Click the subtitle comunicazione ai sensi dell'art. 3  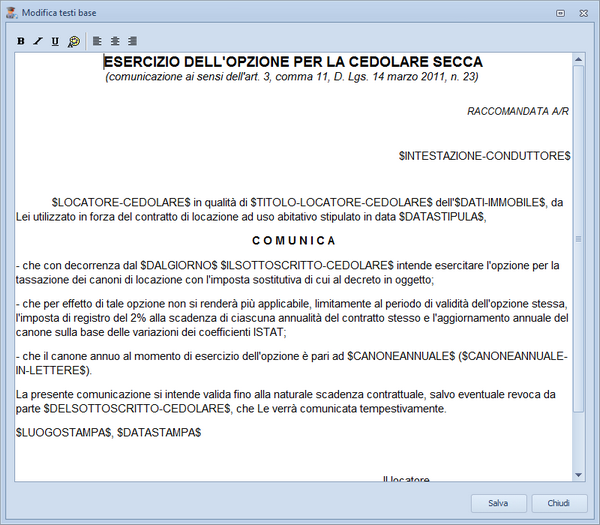click(x=292, y=77)
